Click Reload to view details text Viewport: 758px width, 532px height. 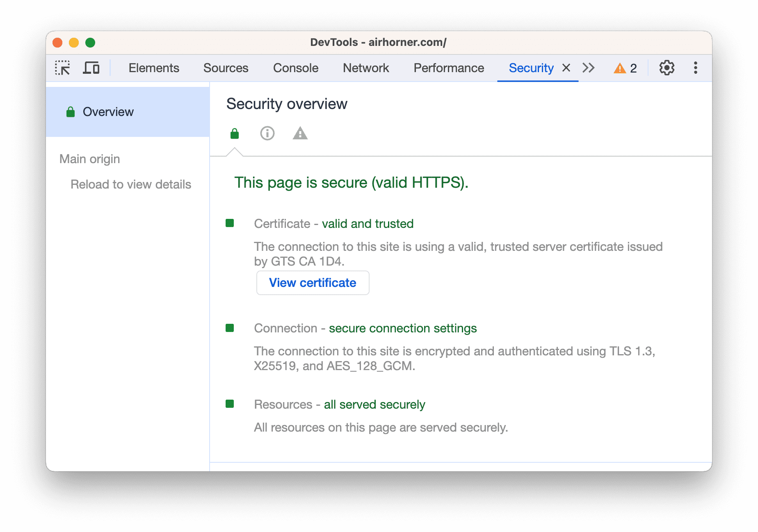click(131, 184)
